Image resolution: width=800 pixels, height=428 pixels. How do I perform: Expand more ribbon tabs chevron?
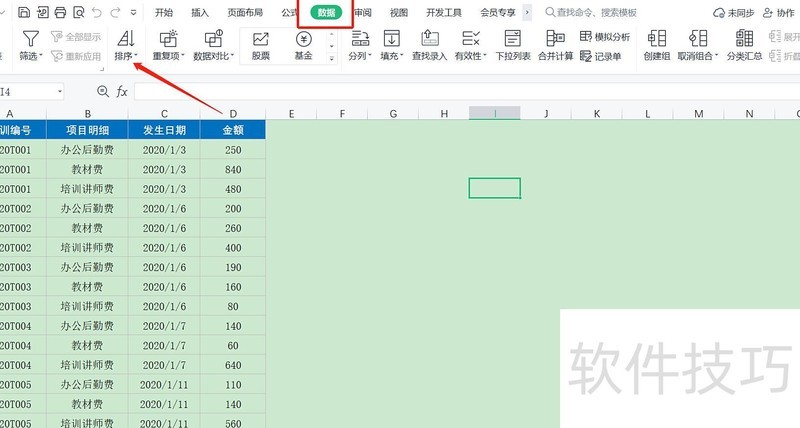pyautogui.click(x=527, y=13)
